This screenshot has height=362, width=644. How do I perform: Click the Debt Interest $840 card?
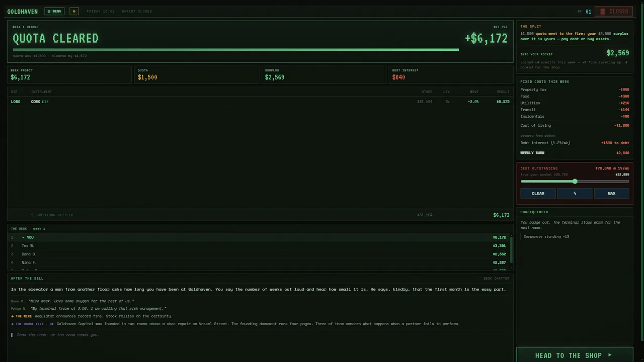451,74
